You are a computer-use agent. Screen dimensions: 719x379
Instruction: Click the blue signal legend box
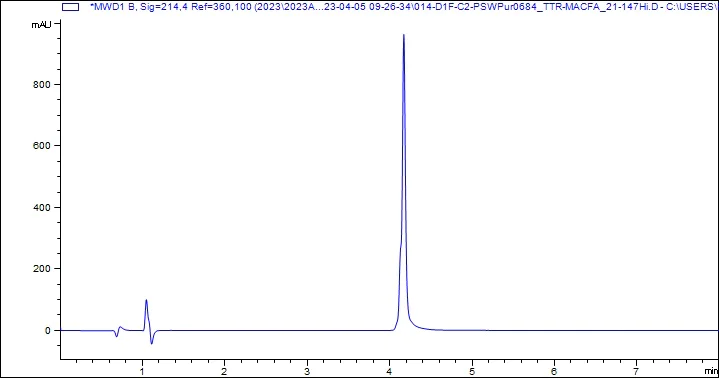[70, 7]
